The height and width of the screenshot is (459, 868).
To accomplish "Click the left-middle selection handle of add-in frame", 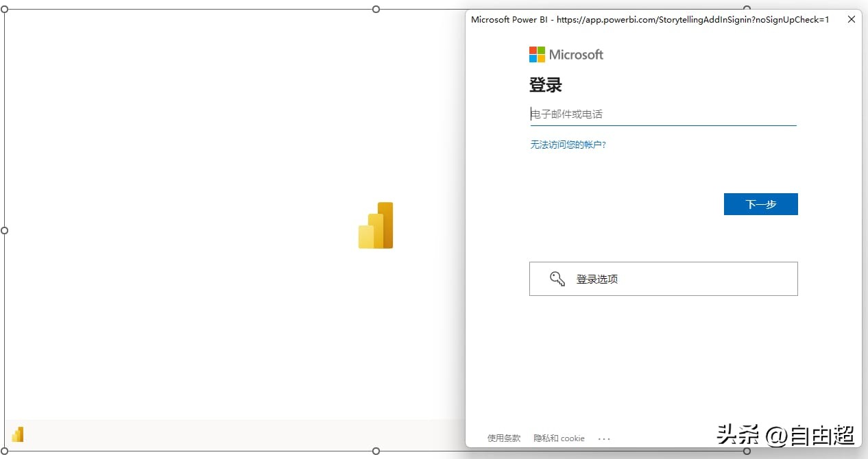I will pyautogui.click(x=5, y=230).
